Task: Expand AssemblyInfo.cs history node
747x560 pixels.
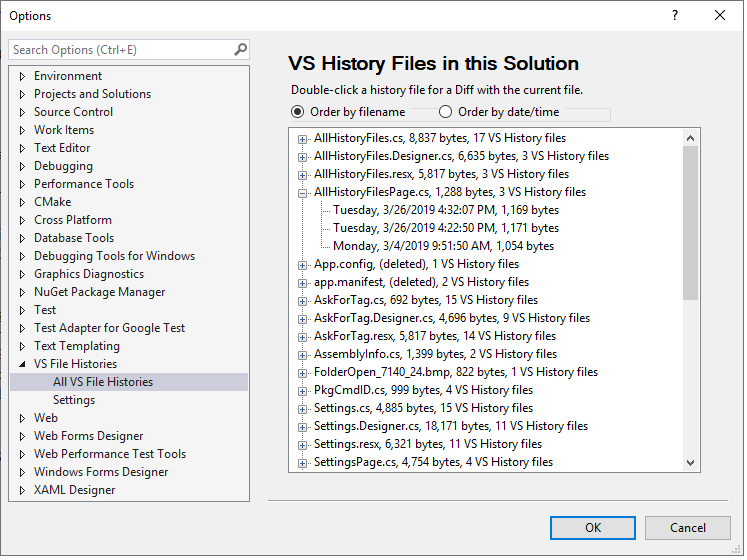Action: (x=302, y=355)
